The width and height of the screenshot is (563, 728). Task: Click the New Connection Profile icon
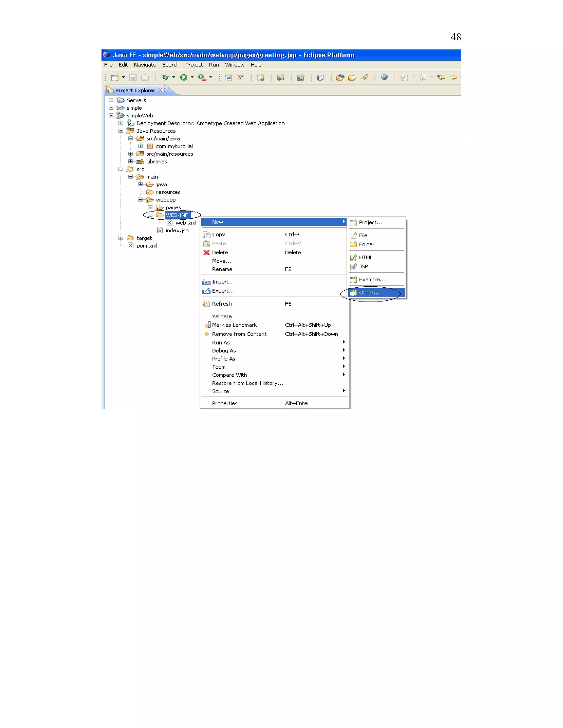(300, 77)
